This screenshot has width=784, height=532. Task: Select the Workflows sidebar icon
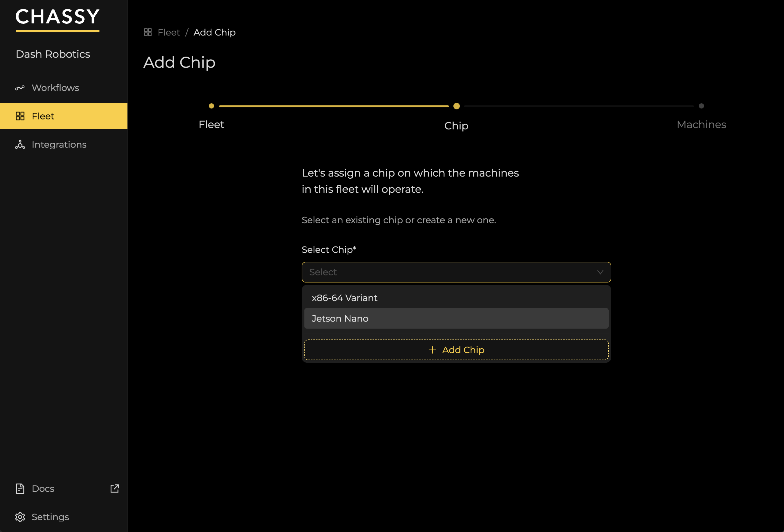point(20,88)
